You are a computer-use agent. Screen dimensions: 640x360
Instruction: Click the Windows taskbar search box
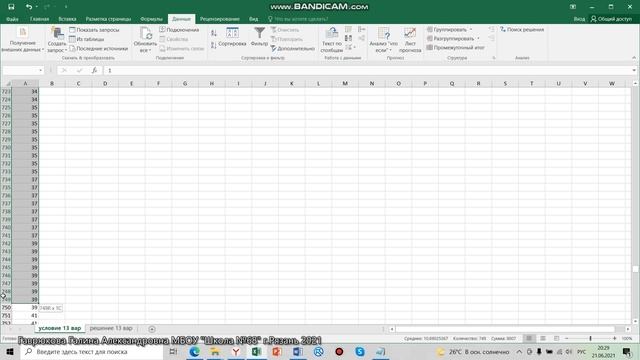click(92, 351)
